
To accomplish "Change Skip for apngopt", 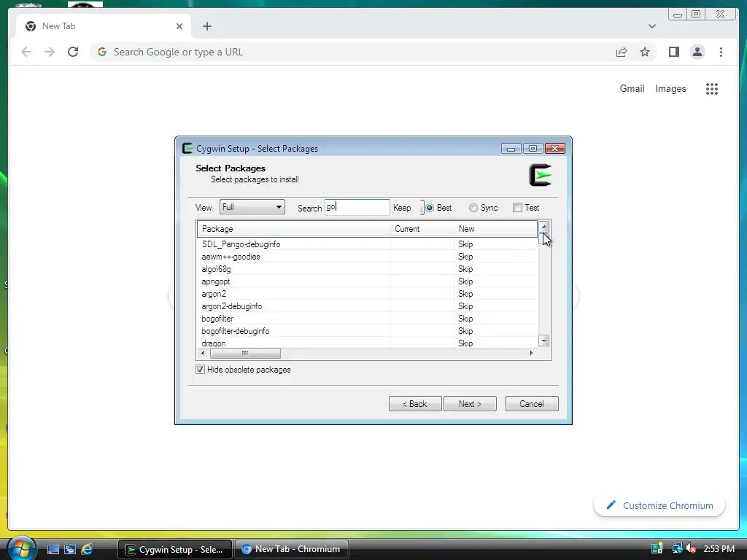I will 465,281.
